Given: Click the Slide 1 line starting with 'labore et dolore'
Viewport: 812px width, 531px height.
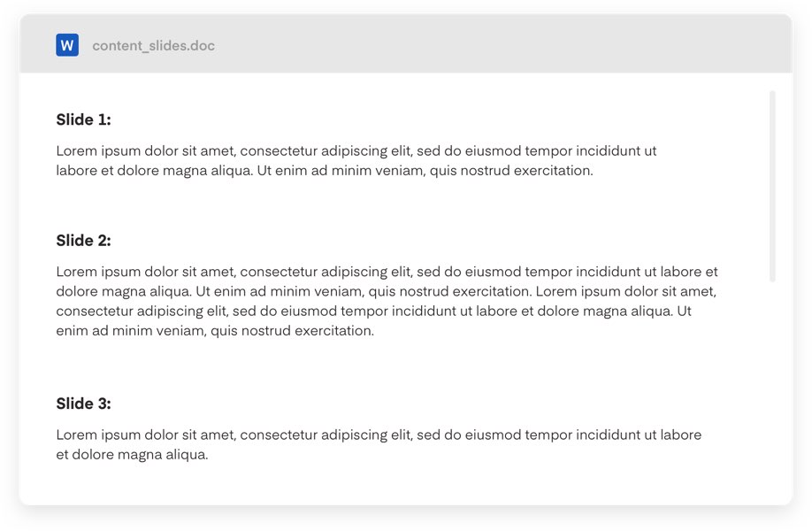Looking at the screenshot, I should point(325,171).
